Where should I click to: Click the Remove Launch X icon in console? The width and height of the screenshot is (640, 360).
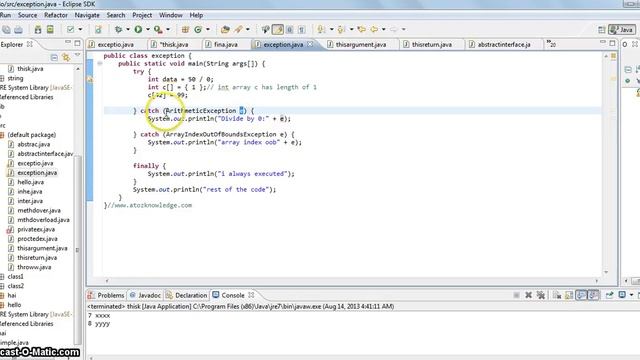[x=528, y=295]
